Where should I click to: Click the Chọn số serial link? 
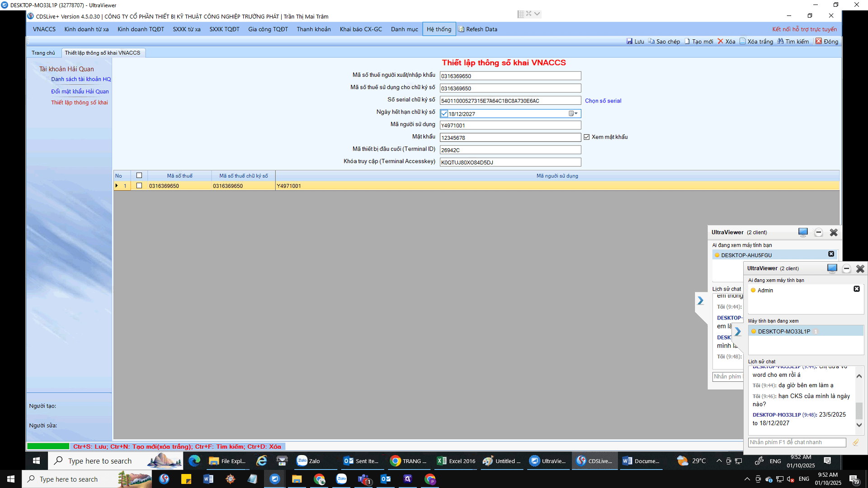pos(603,101)
